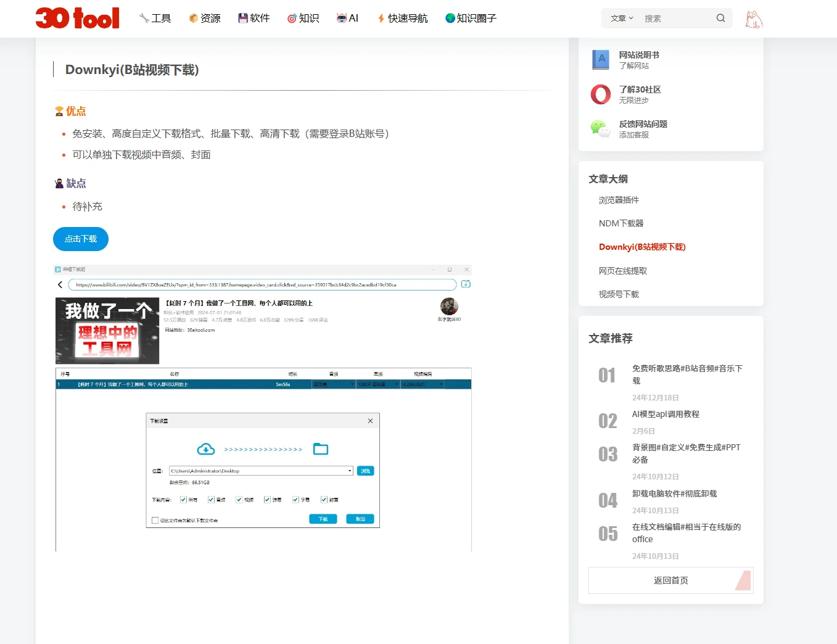This screenshot has height=644, width=837.
Task: Enable default download folder checkbox
Action: click(x=155, y=520)
